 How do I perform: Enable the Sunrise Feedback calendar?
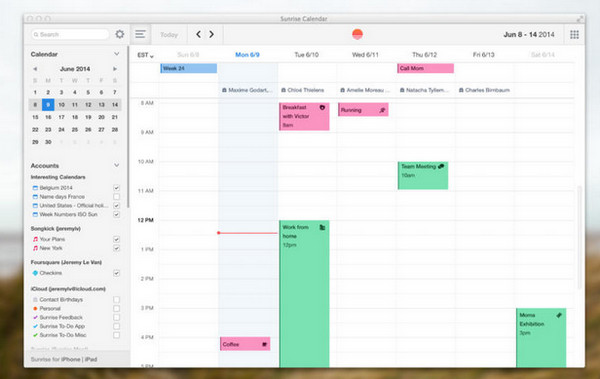(117, 317)
